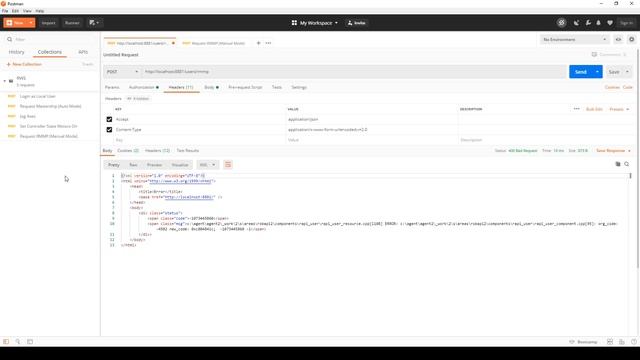Image resolution: width=640 pixels, height=360 pixels.
Task: Click the Import button
Action: click(48, 23)
